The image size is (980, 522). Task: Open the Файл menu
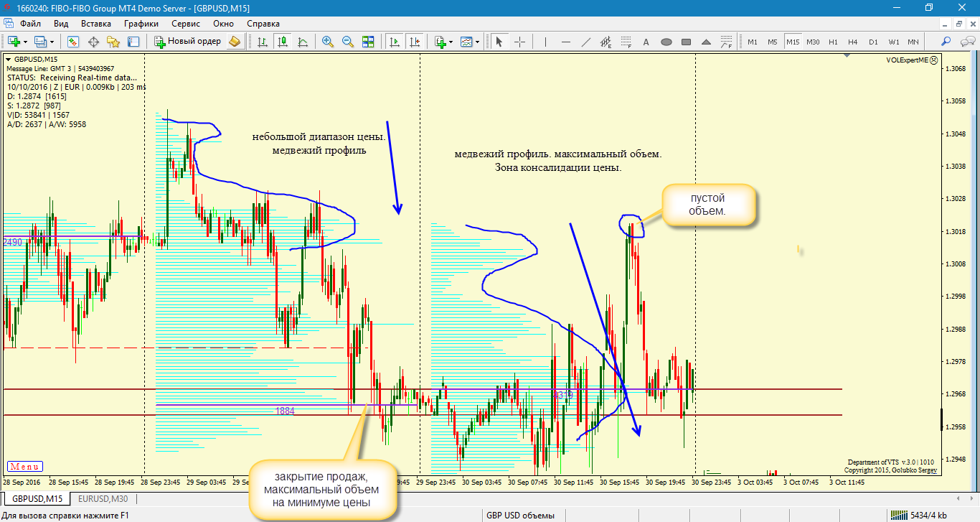30,24
